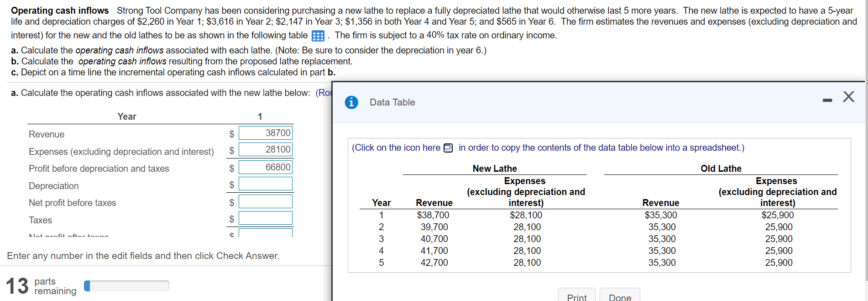Click the empty Depreciation input field
868x301 pixels.
coord(265,184)
